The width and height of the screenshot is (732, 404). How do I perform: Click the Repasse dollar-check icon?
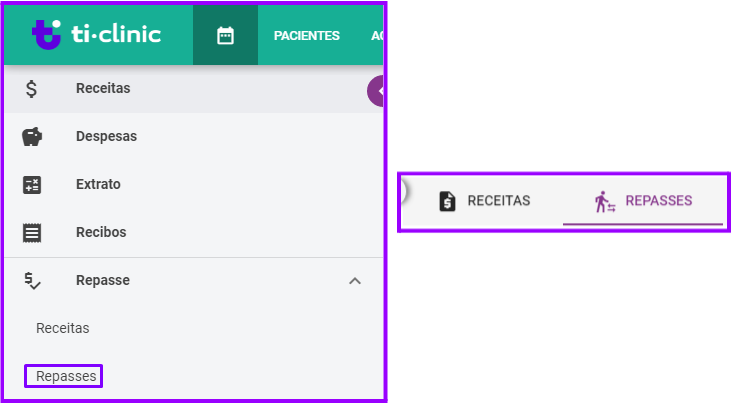pyautogui.click(x=32, y=281)
